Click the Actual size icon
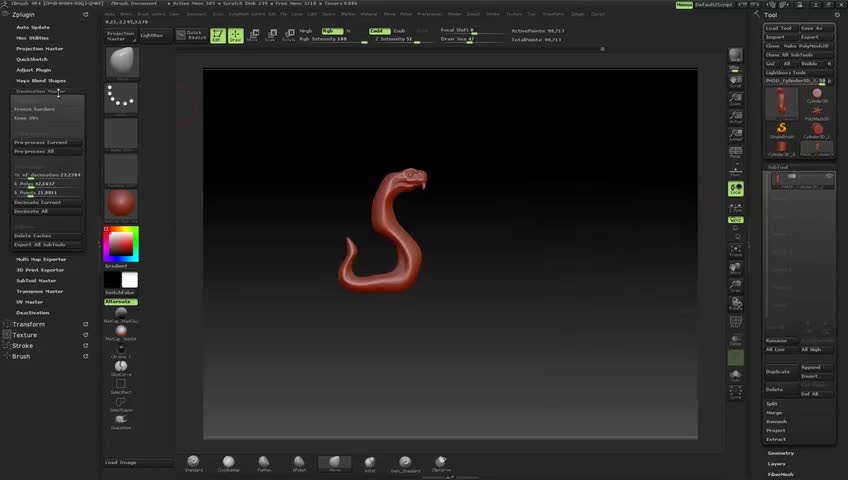The height and width of the screenshot is (480, 848). point(736,117)
